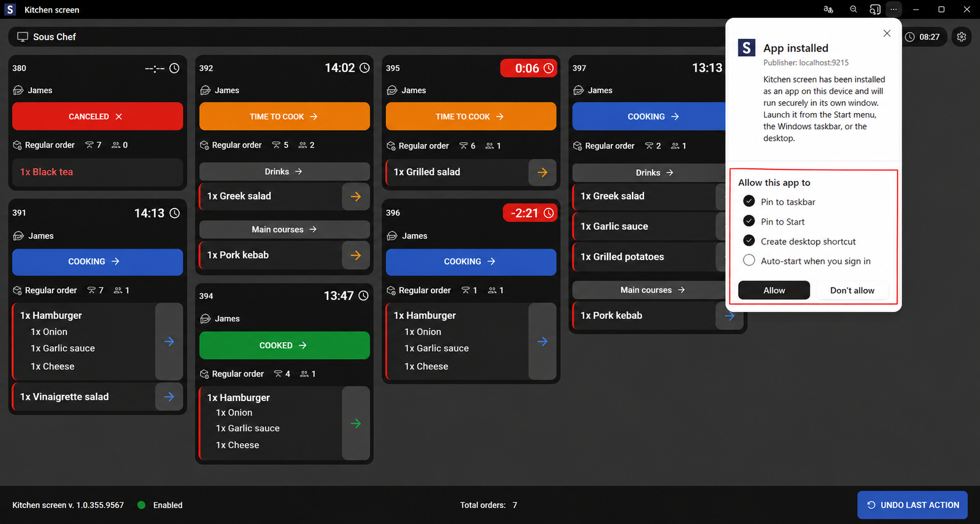Click green arrow next to order 394 Hamburger
This screenshot has height=524, width=980.
(355, 423)
